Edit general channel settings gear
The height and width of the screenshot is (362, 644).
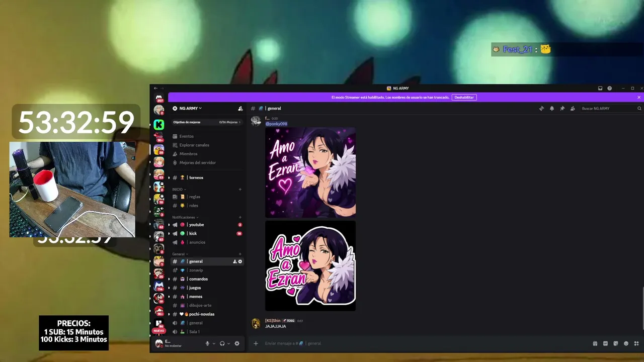240,261
